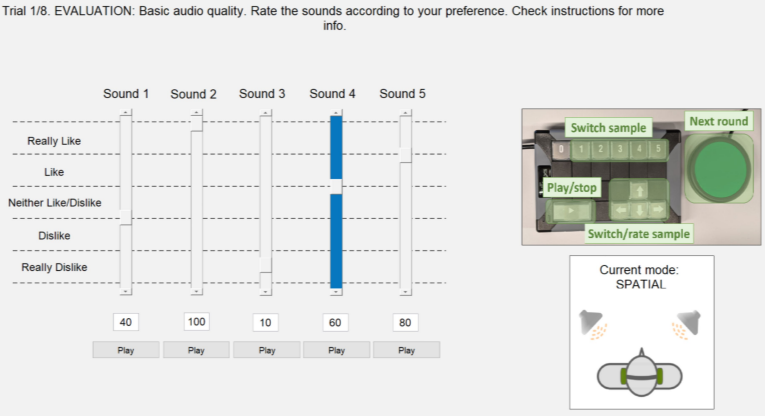Viewport: 765px width, 416px height.
Task: Click the left speaker icon in spatial diagram
Action: tap(593, 324)
